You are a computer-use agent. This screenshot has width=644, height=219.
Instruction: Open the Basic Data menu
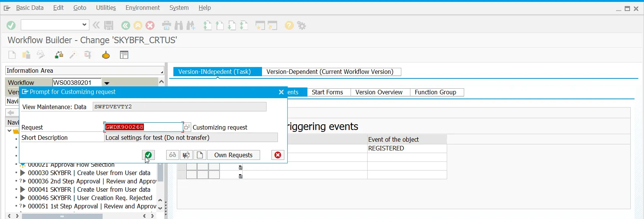[x=30, y=8]
